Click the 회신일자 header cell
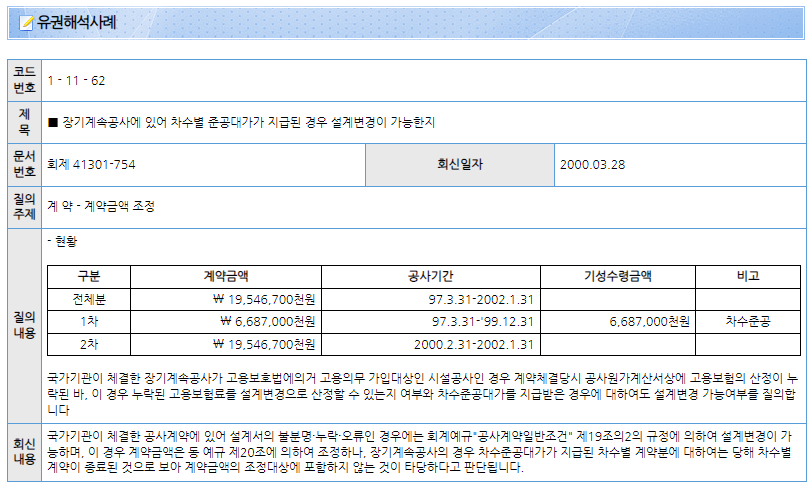The image size is (809, 488). [460, 165]
